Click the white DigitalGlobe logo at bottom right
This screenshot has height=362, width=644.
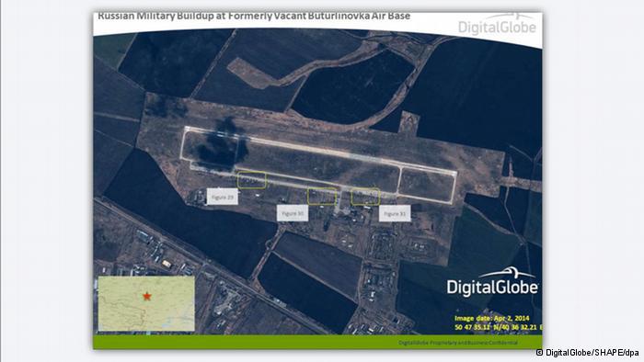click(492, 282)
